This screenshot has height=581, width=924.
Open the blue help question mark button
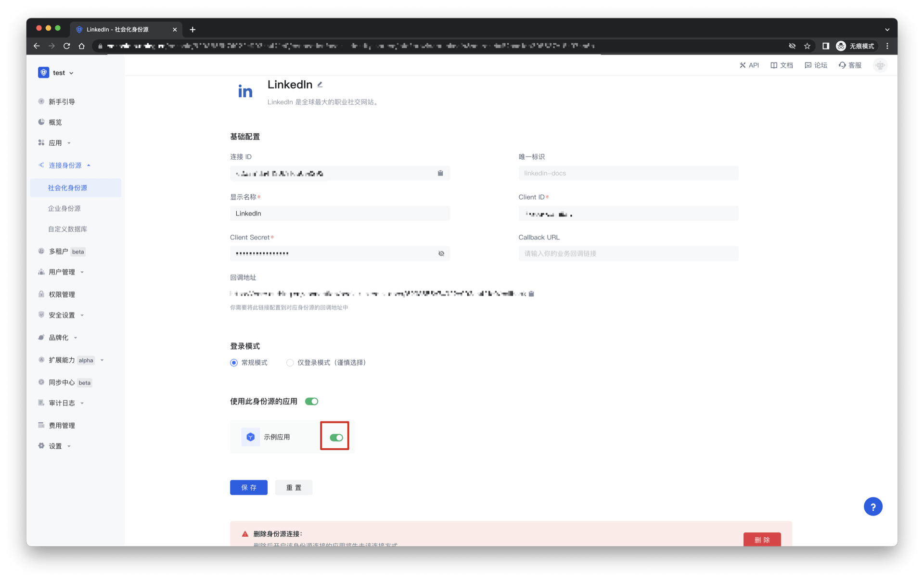[x=873, y=506]
